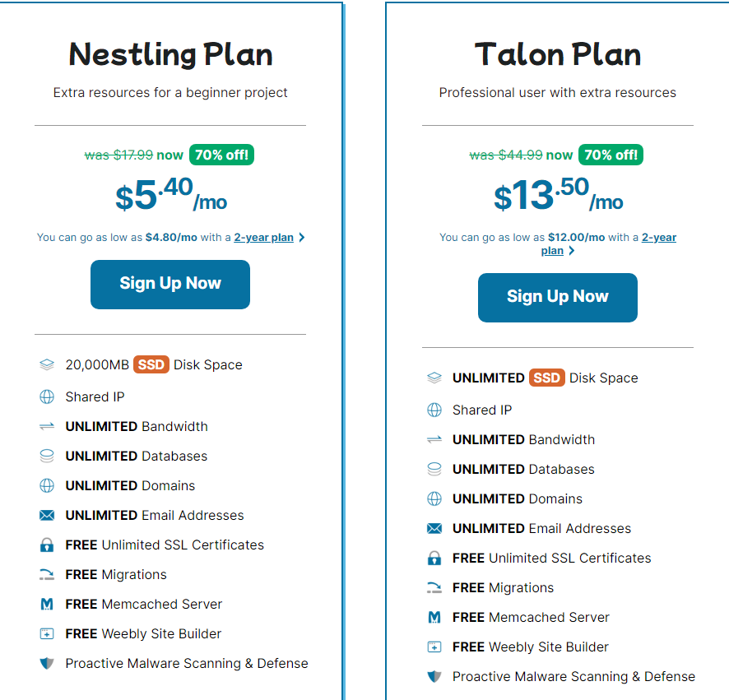Click Nestling Plan disk space stack icon
Screen dimensions: 729x700
coord(47,364)
